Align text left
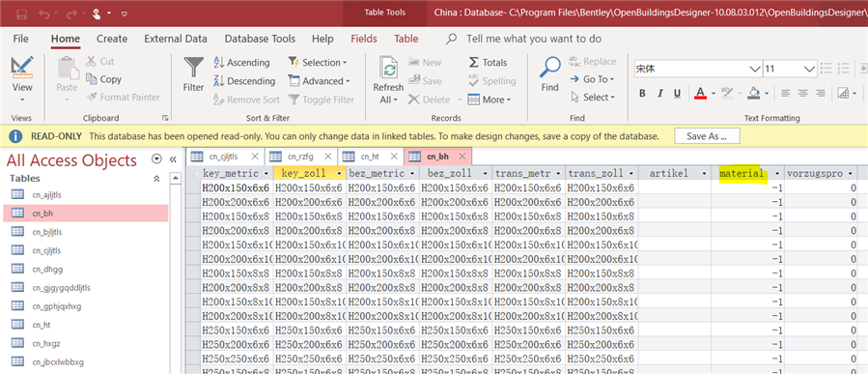The image size is (868, 374). click(x=786, y=93)
